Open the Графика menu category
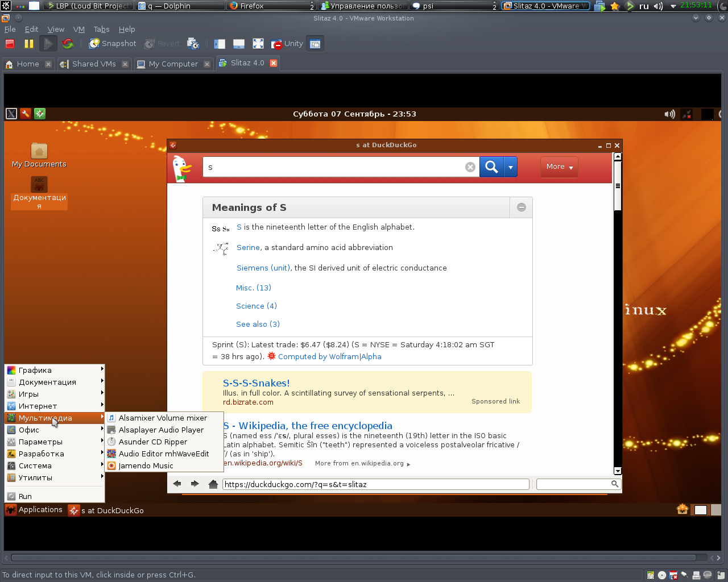Viewport: 728px width, 582px height. tap(55, 370)
